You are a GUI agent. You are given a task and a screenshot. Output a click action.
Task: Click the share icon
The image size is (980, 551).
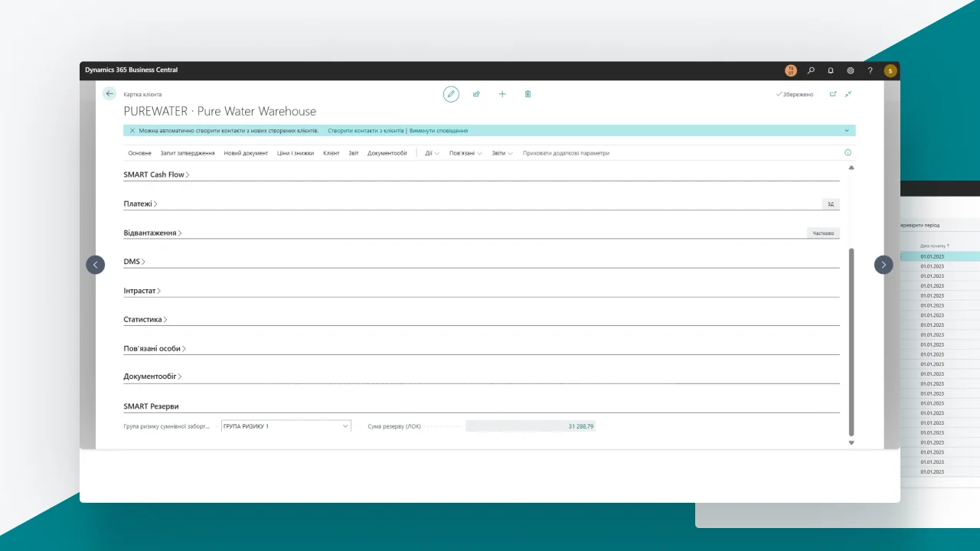[476, 94]
